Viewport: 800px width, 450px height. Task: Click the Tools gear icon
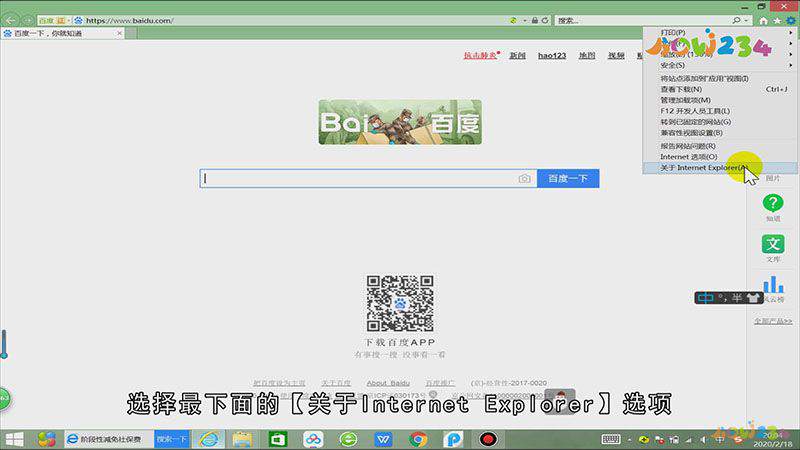[790, 21]
